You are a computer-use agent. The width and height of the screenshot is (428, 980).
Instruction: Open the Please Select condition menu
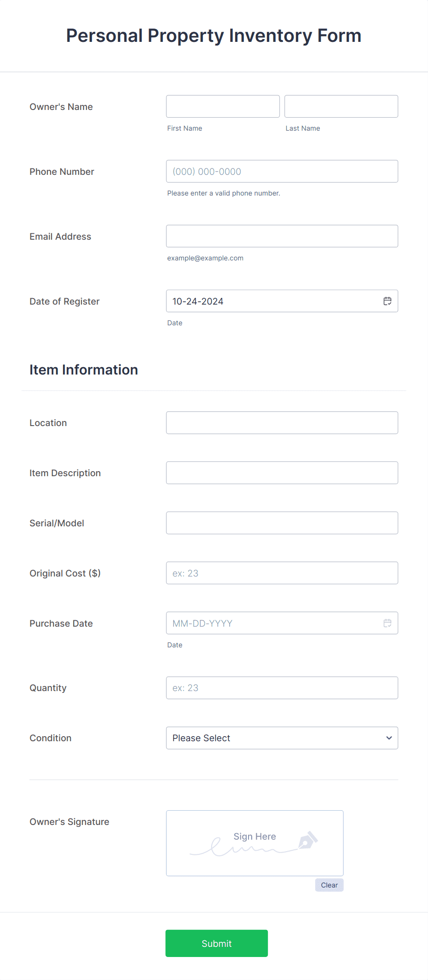pyautogui.click(x=282, y=738)
